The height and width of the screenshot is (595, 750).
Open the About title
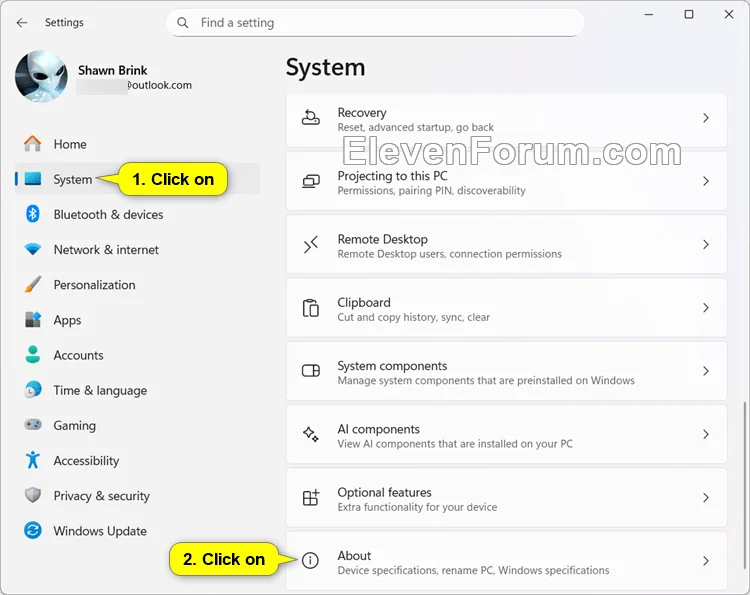click(x=354, y=556)
